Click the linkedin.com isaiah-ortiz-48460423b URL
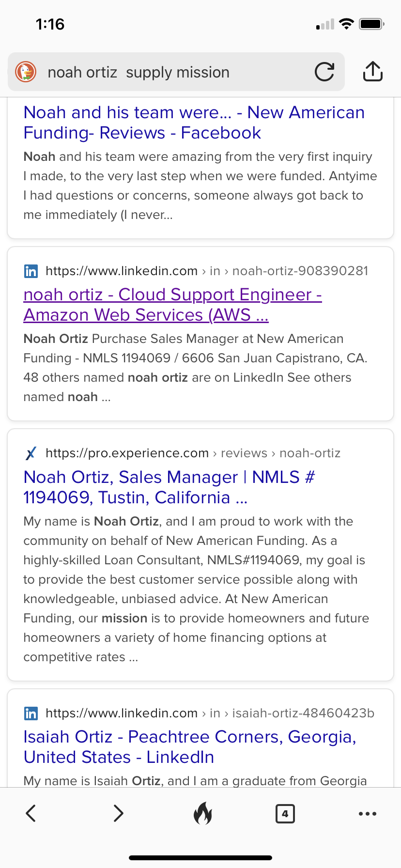 click(210, 713)
